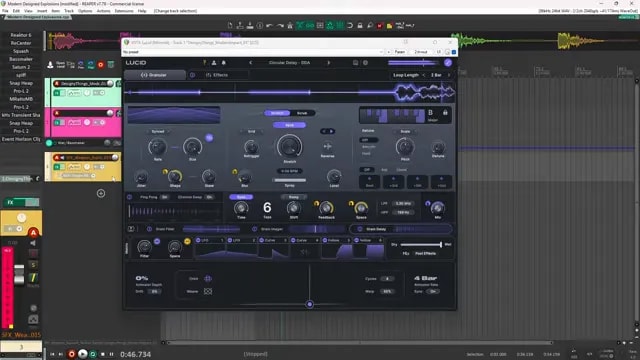Screen dimensions: 640x360
Task: Select previous Lucid preset arrow
Action: [x=251, y=63]
